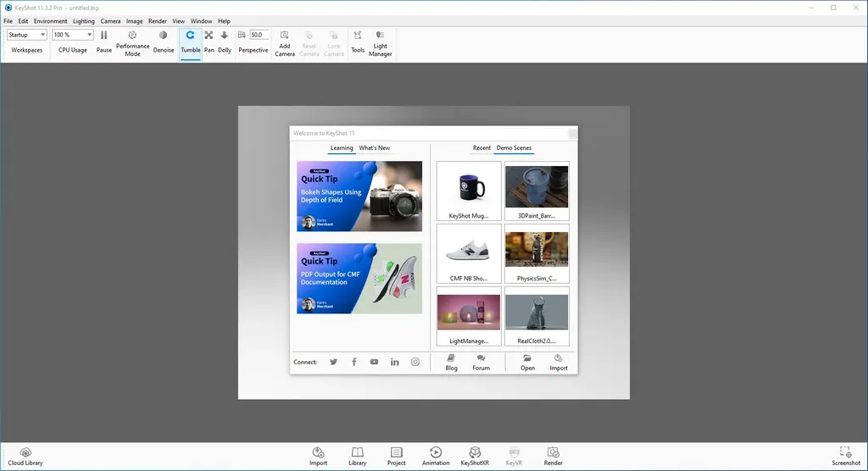Open the Edit menu

pyautogui.click(x=23, y=21)
